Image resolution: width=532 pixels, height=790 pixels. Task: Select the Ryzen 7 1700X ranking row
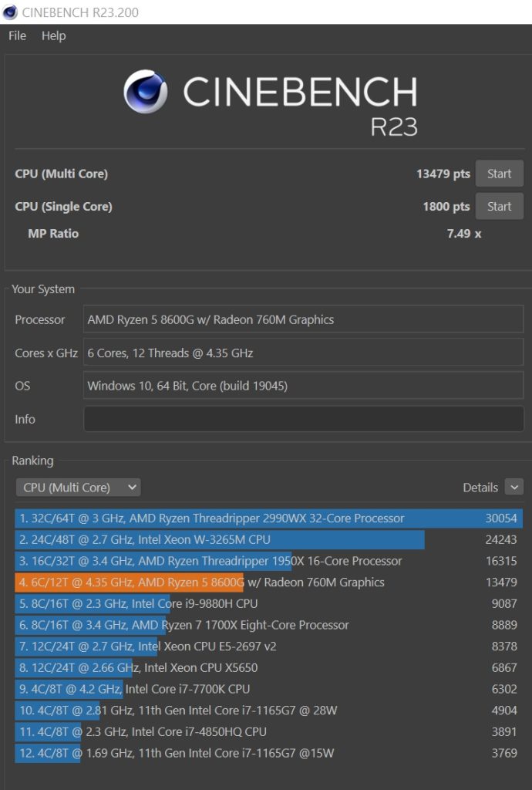[269, 625]
